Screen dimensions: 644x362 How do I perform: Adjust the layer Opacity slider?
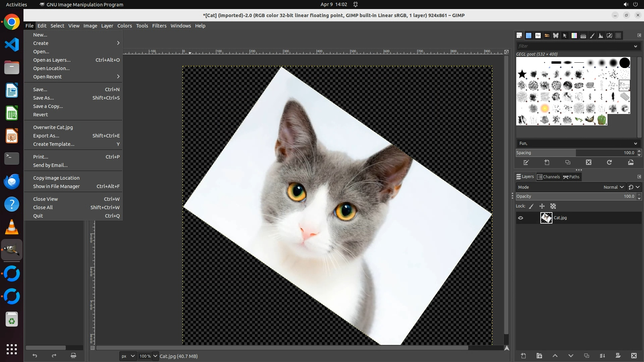[575, 196]
